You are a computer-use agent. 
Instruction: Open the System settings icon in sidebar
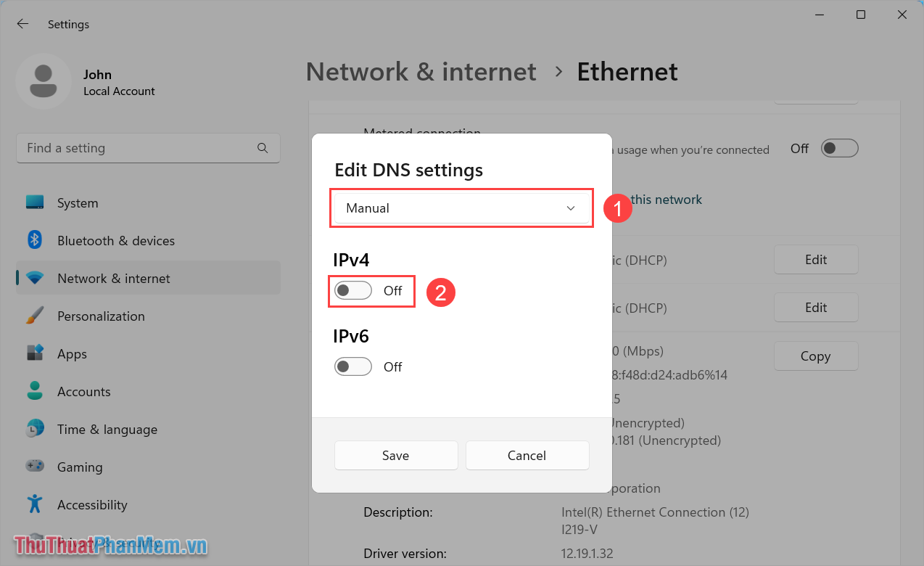point(35,203)
